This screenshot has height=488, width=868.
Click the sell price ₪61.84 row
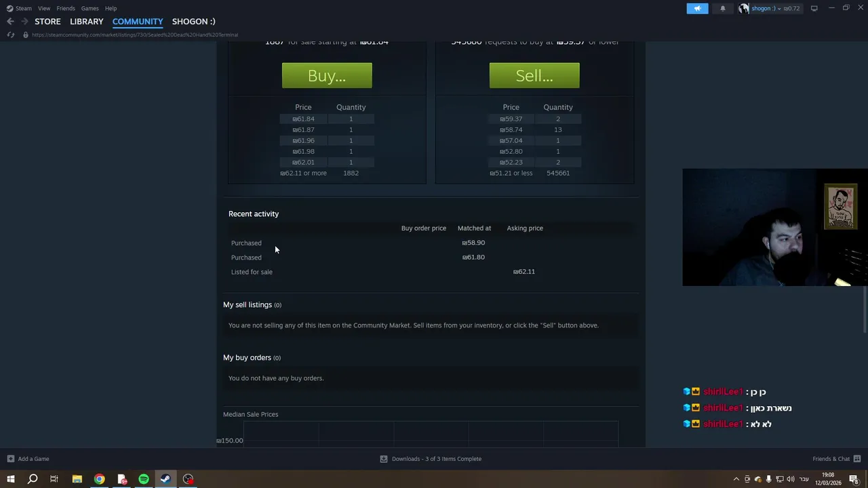327,119
